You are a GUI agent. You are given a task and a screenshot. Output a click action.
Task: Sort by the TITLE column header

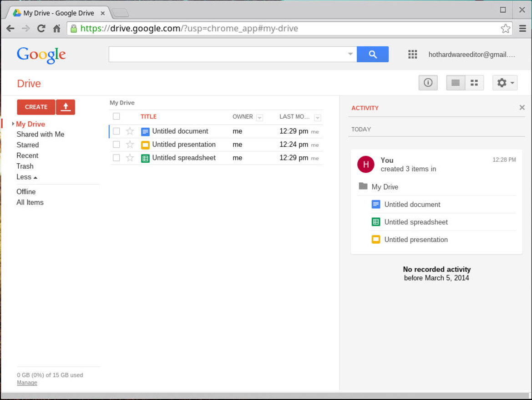point(149,117)
